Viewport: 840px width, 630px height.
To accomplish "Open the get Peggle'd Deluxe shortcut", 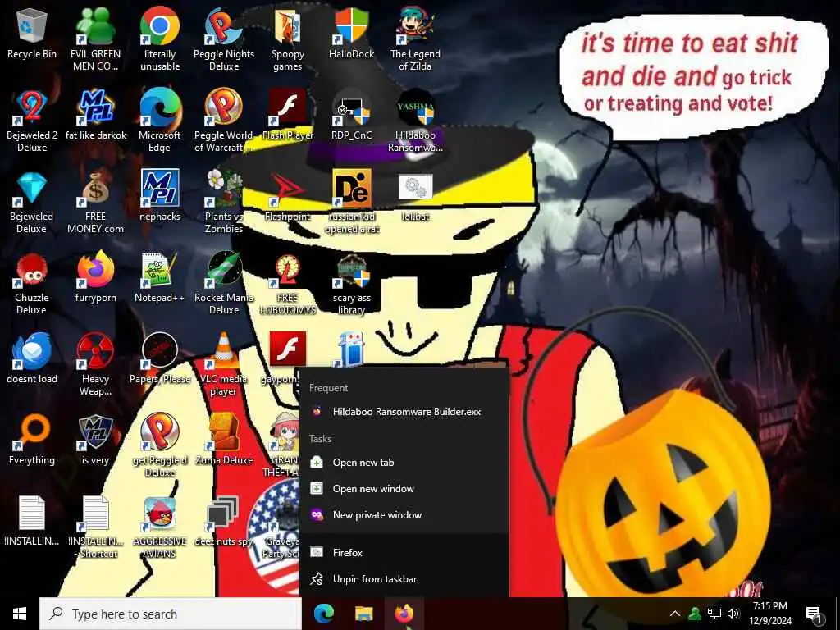I will coord(160,445).
